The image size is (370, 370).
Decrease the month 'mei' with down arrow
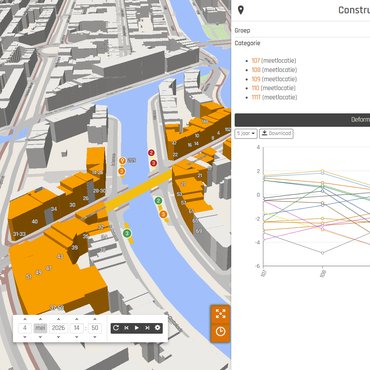coord(40,337)
